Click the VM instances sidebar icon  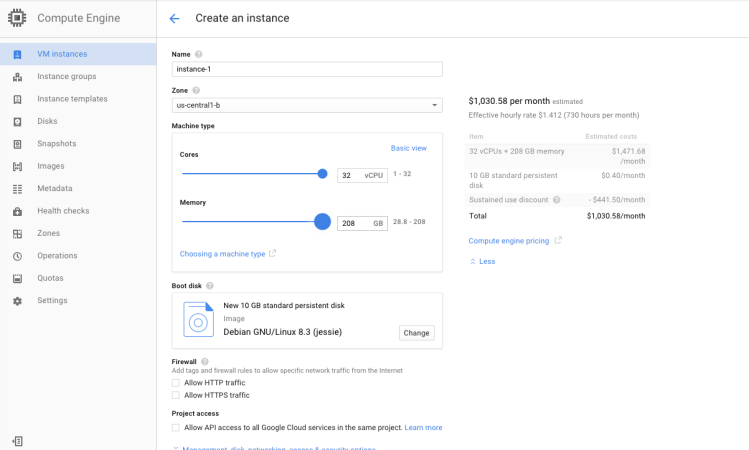click(x=17, y=54)
